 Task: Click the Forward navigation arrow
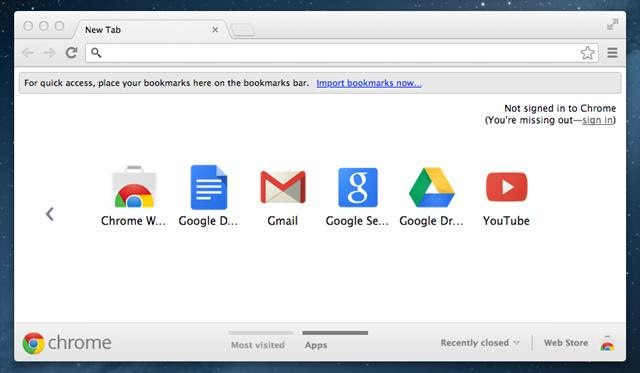(49, 53)
